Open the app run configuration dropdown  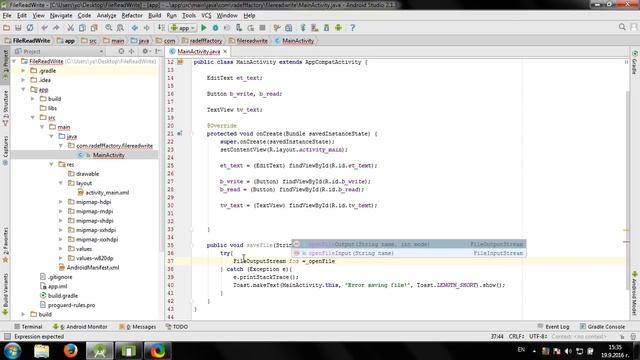pos(183,28)
